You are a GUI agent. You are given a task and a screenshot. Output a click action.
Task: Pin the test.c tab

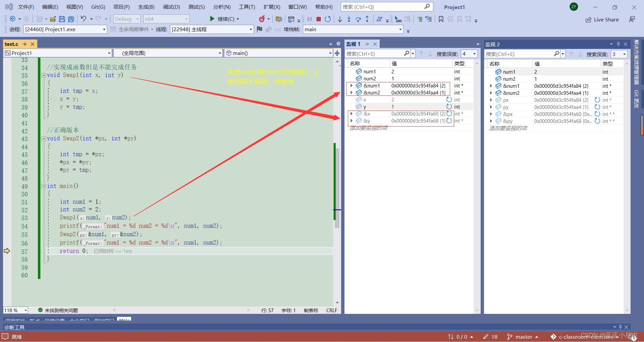(24, 44)
